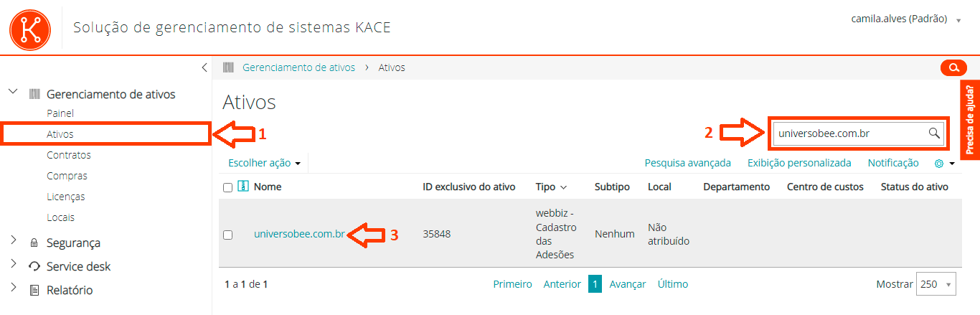Open the universobee.com.br asset link
This screenshot has width=980, height=315.
pyautogui.click(x=300, y=234)
